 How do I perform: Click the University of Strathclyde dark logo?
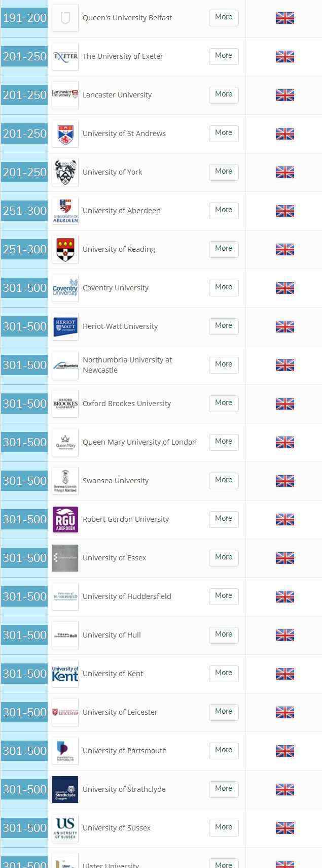(65, 789)
